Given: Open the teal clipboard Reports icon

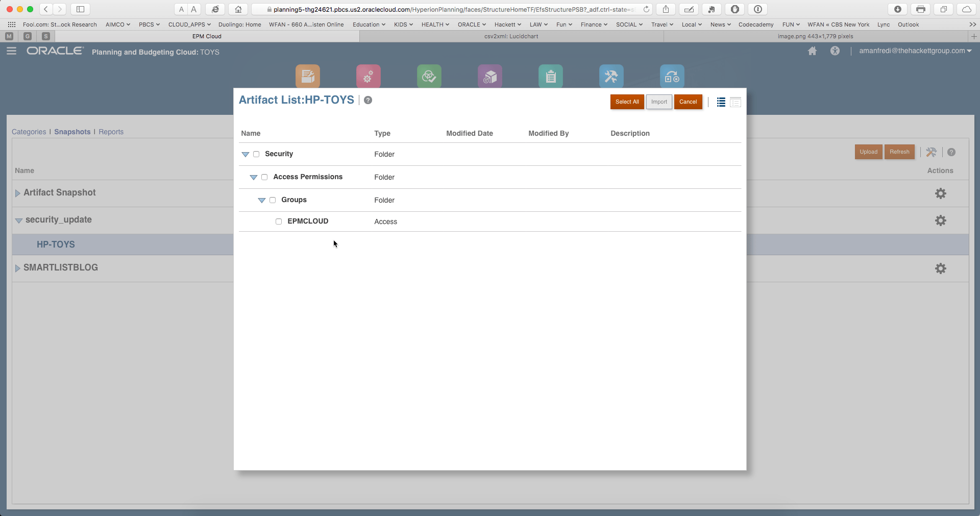Looking at the screenshot, I should 551,77.
